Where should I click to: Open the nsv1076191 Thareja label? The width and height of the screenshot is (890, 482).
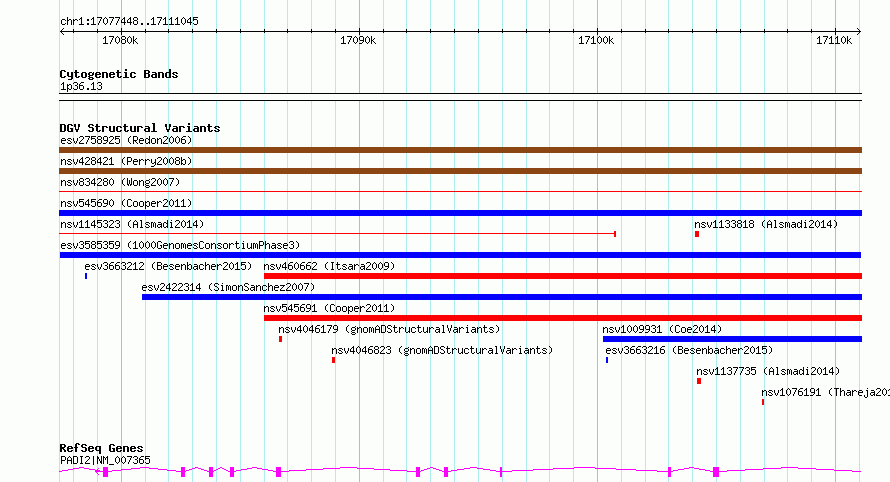(x=825, y=392)
